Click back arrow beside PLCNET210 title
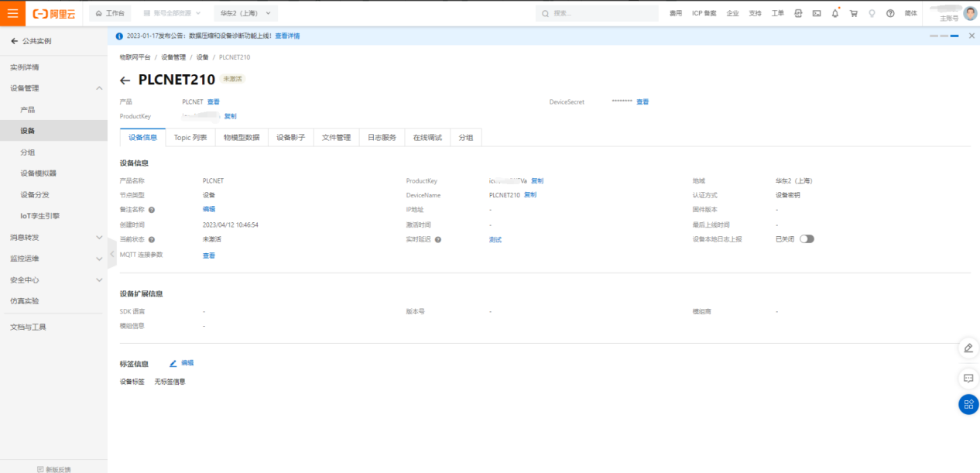The height and width of the screenshot is (473, 980). pos(125,81)
